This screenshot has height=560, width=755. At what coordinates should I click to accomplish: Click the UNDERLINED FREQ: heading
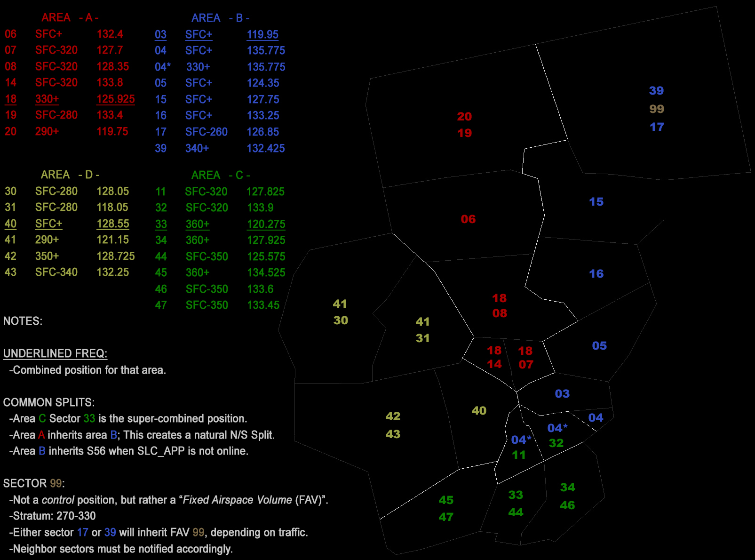pyautogui.click(x=55, y=354)
